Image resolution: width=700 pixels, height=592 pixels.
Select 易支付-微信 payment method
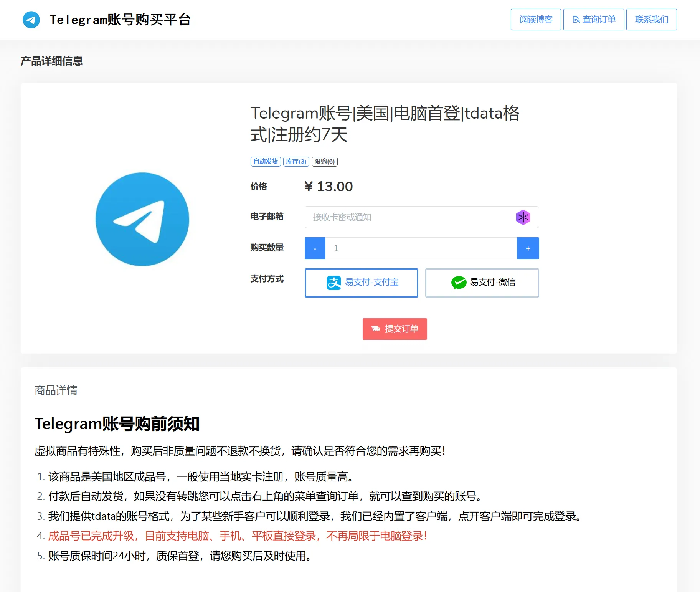[482, 283]
